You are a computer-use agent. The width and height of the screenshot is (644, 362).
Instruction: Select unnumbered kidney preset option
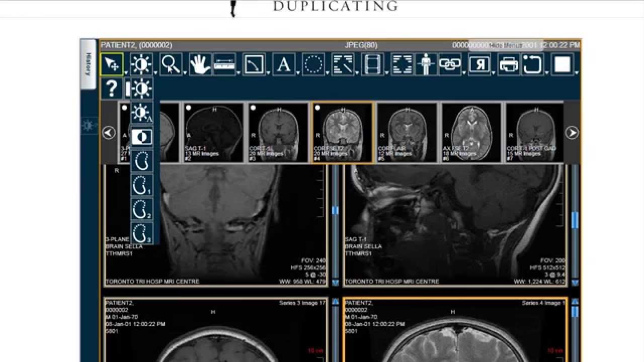pos(141,161)
